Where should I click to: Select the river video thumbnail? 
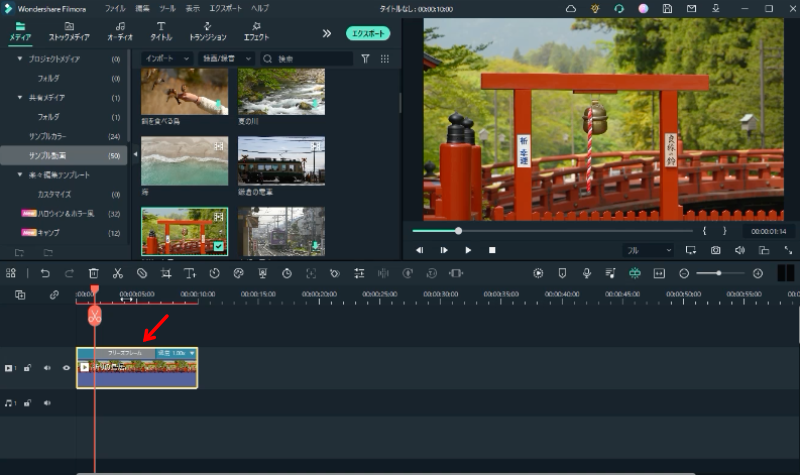(281, 92)
